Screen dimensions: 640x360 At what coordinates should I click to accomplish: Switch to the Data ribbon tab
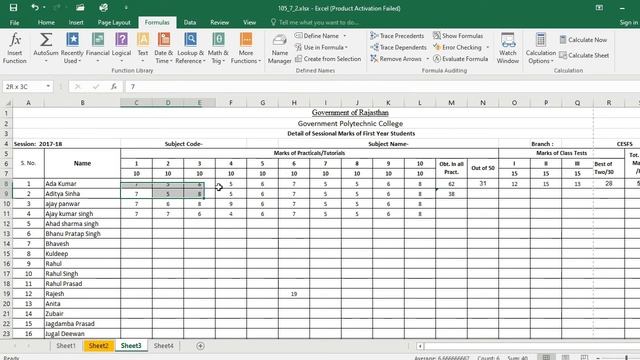190,22
